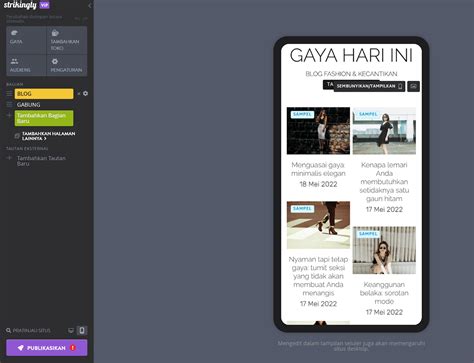Click the drag handle beside GABUNG
The image size is (474, 363).
[x=9, y=105]
